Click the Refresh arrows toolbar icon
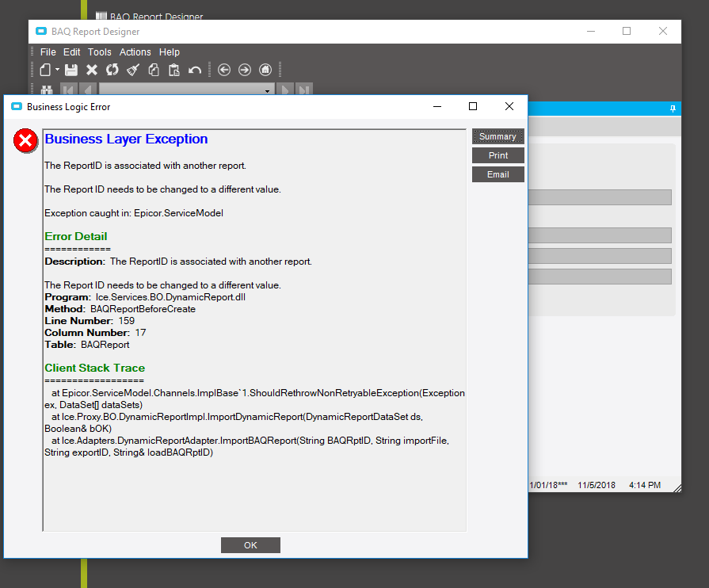Viewport: 709px width, 588px height. (x=112, y=70)
